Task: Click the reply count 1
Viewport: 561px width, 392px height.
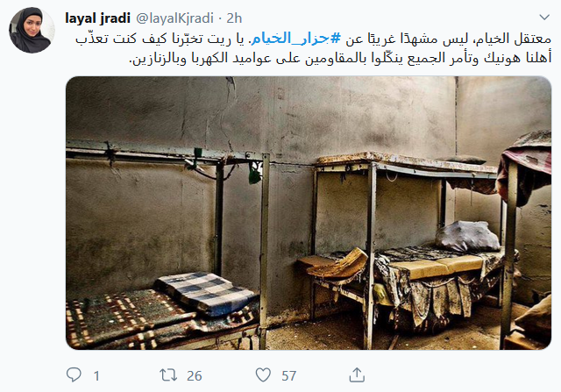Action: [x=96, y=376]
